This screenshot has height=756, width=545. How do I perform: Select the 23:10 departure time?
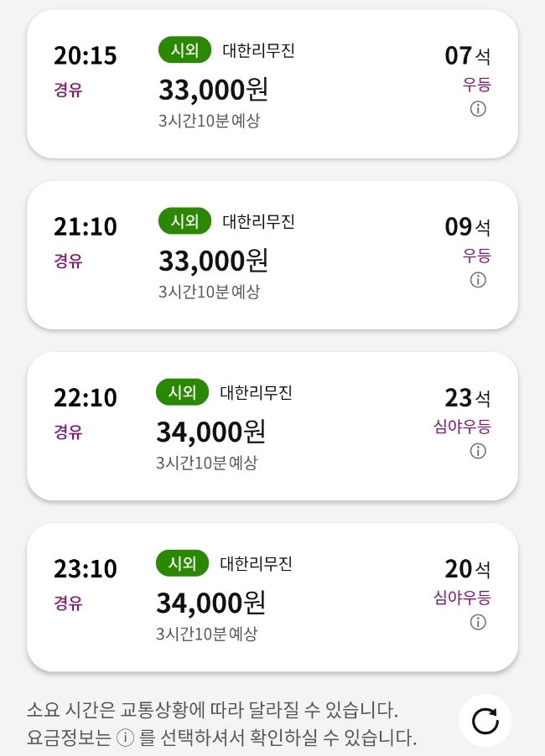point(86,569)
